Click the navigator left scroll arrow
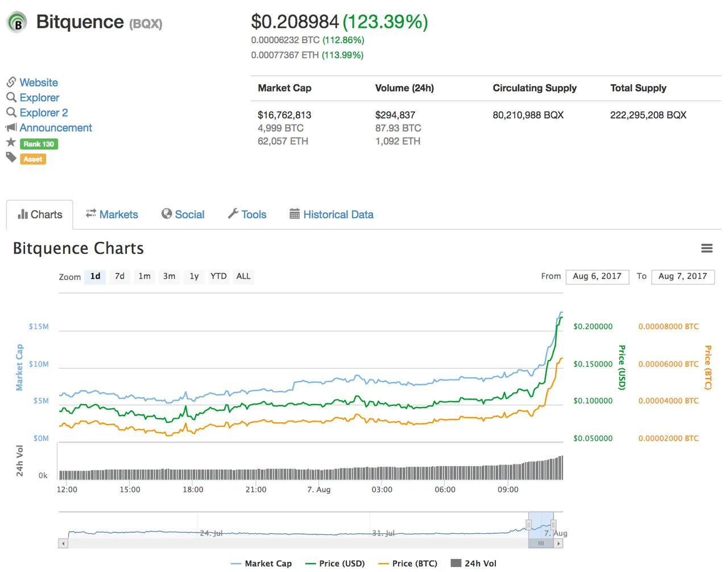The width and height of the screenshot is (728, 572). [63, 544]
